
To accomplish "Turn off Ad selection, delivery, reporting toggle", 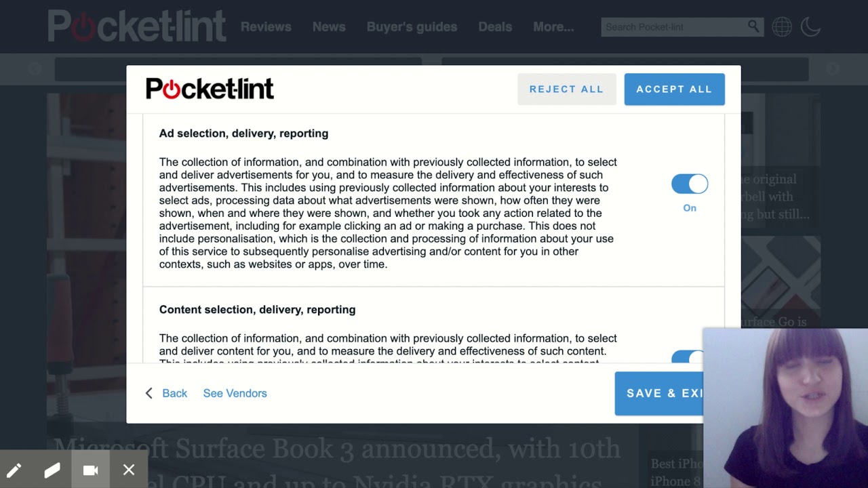I will [690, 184].
